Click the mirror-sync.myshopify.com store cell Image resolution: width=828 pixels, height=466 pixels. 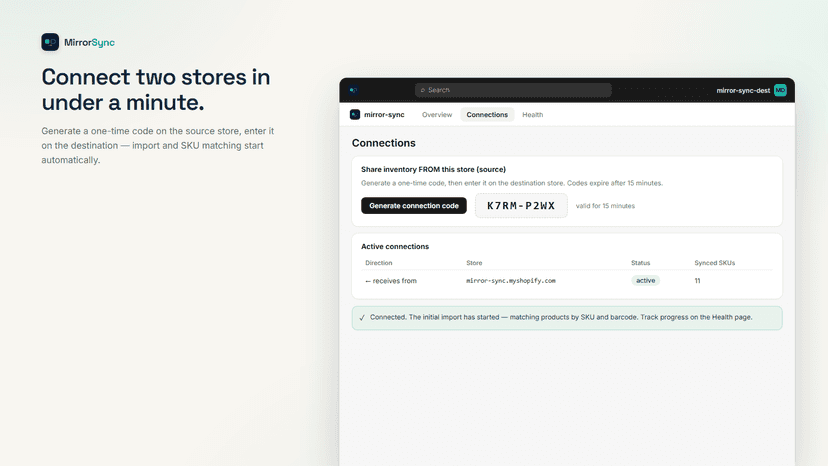[511, 281]
